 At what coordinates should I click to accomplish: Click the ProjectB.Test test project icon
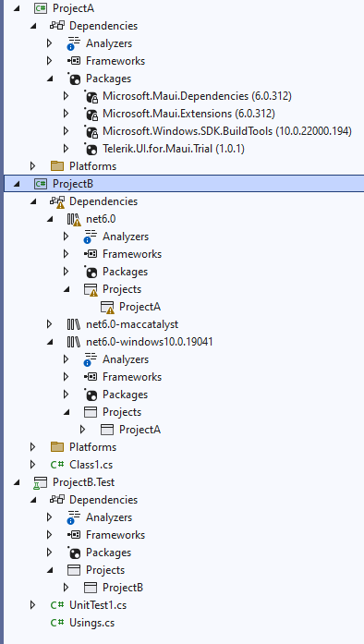click(x=40, y=482)
